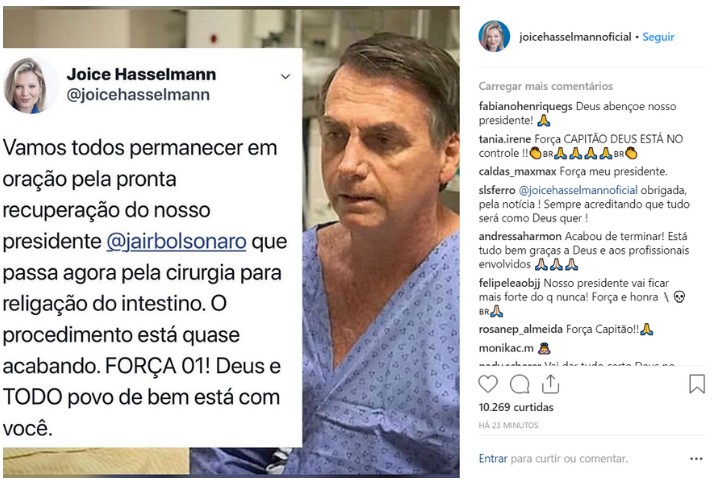
Task: Open felipeleaobjj commenter profile
Action: tap(510, 283)
